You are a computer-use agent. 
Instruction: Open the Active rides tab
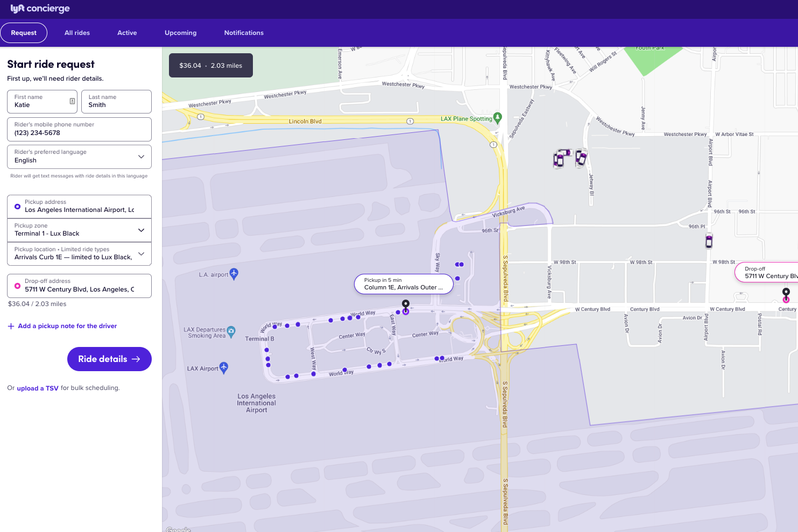127,33
